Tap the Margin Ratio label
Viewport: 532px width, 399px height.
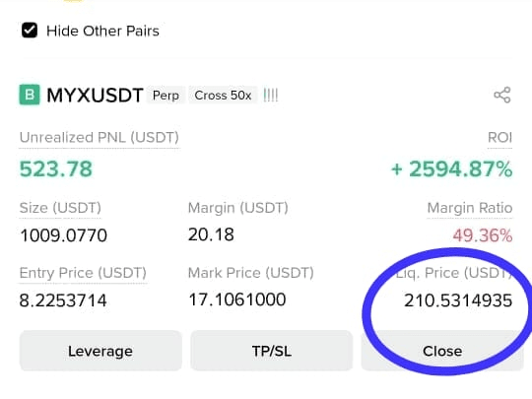[470, 208]
